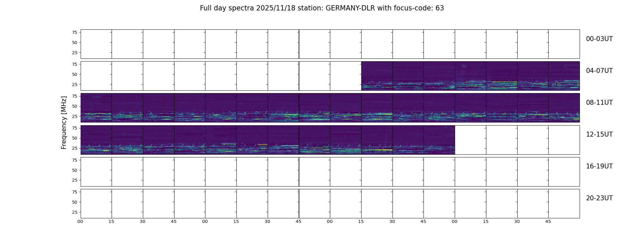Select the 20-23UT row label
Screen dimensions: 644x245
click(599, 198)
